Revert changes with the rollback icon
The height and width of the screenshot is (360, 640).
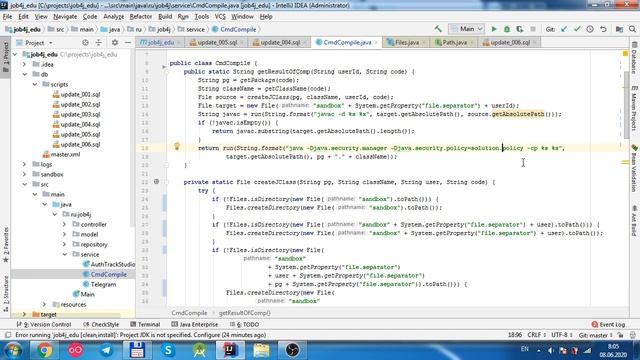[603, 29]
